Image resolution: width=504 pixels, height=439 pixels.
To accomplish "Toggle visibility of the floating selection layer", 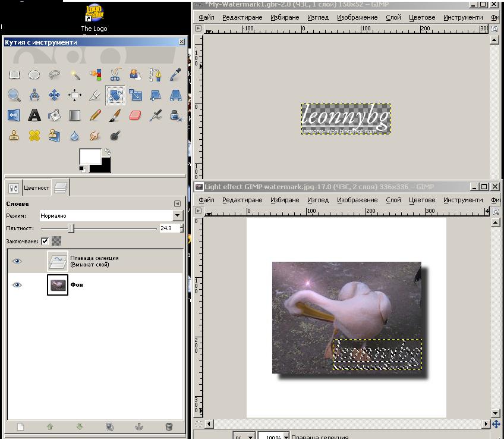I will [17, 260].
